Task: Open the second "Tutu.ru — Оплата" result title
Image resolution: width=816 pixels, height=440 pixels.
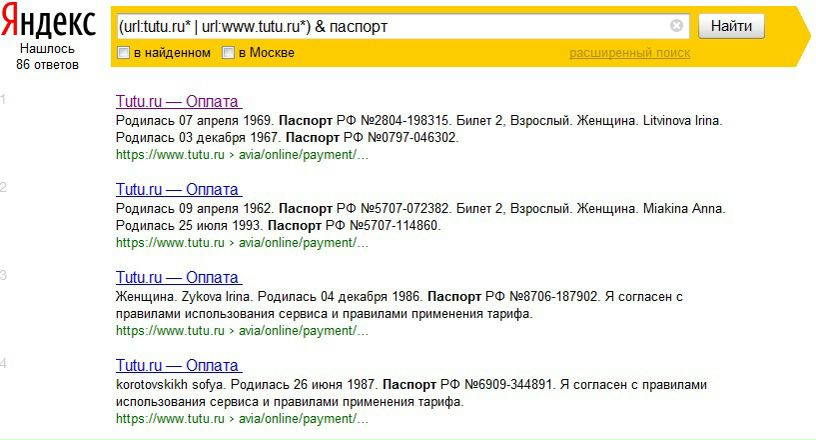Action: pyautogui.click(x=178, y=190)
